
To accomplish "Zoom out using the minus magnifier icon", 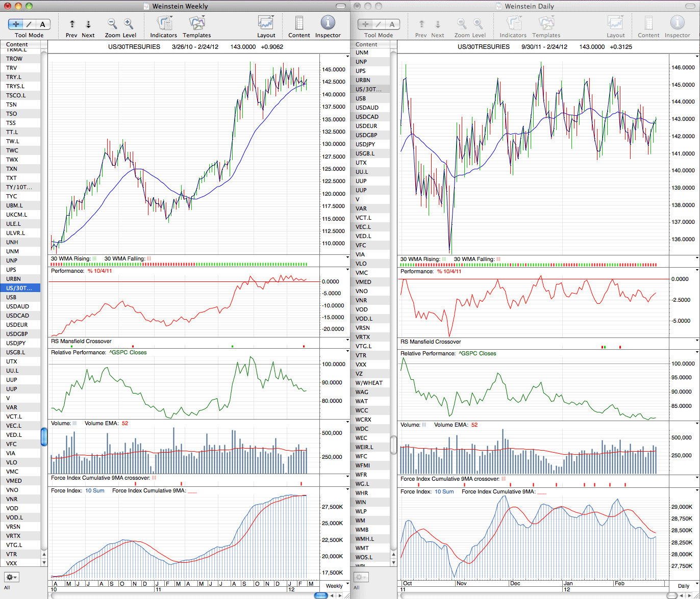I will pos(112,23).
